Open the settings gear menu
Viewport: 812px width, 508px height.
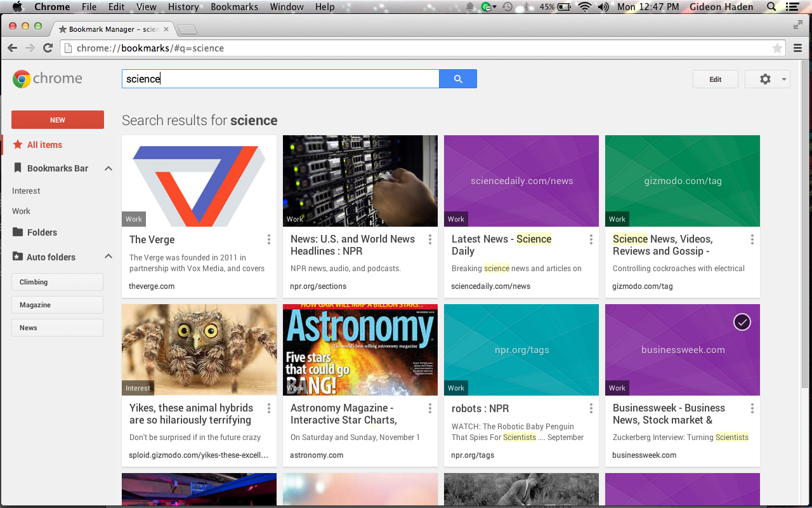[x=768, y=79]
